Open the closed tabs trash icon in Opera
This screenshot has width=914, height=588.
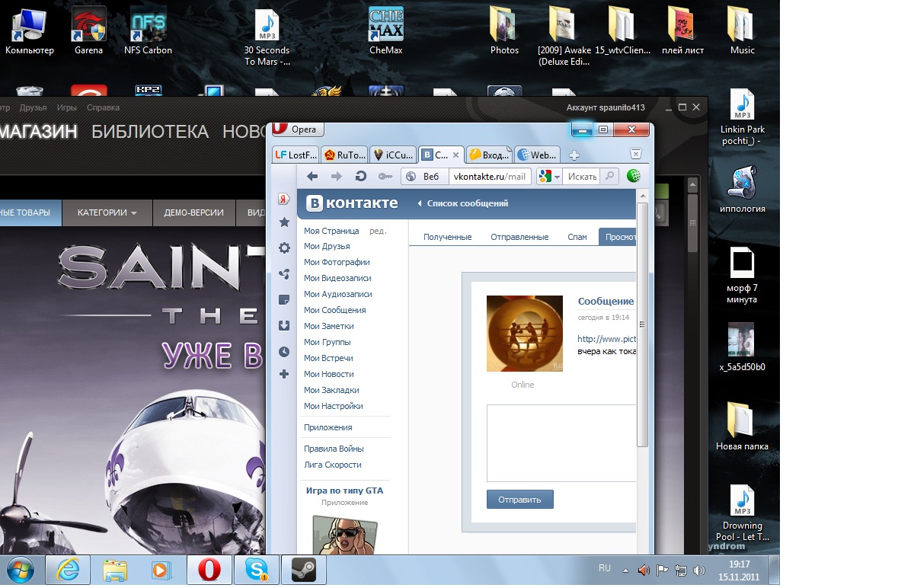coord(636,153)
